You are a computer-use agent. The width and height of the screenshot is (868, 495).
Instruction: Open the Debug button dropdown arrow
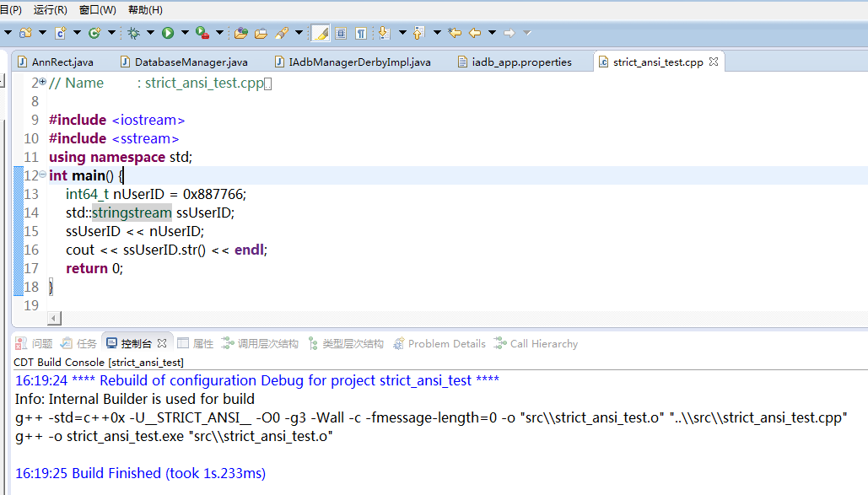[x=150, y=33]
